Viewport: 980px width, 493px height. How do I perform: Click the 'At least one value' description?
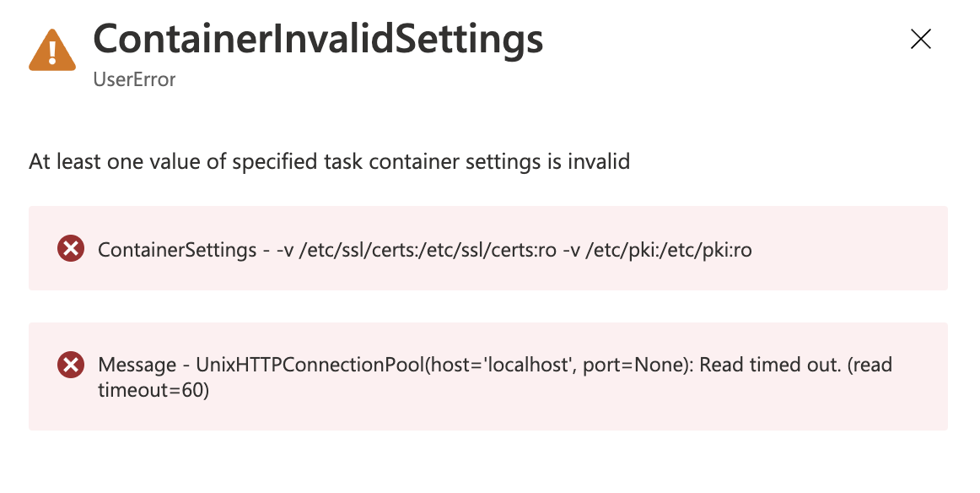pos(330,161)
